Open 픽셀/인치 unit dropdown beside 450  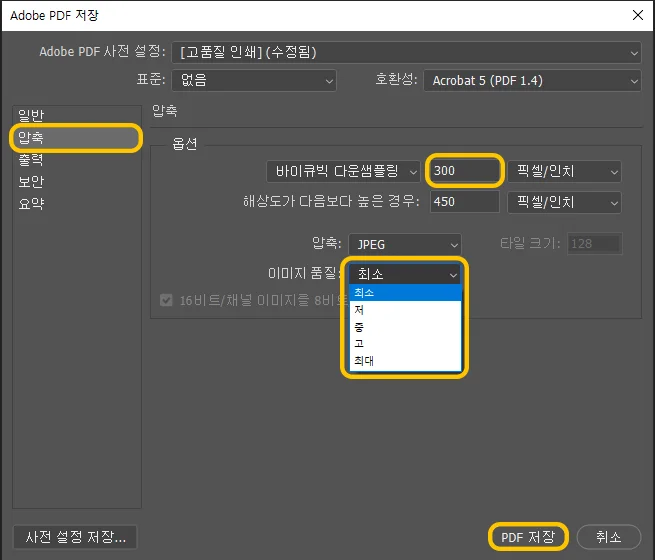[x=564, y=202]
